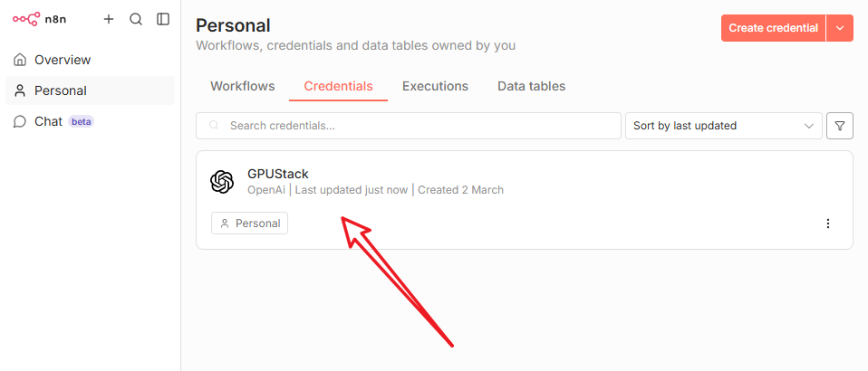Open the GPUStack credential title

click(278, 174)
